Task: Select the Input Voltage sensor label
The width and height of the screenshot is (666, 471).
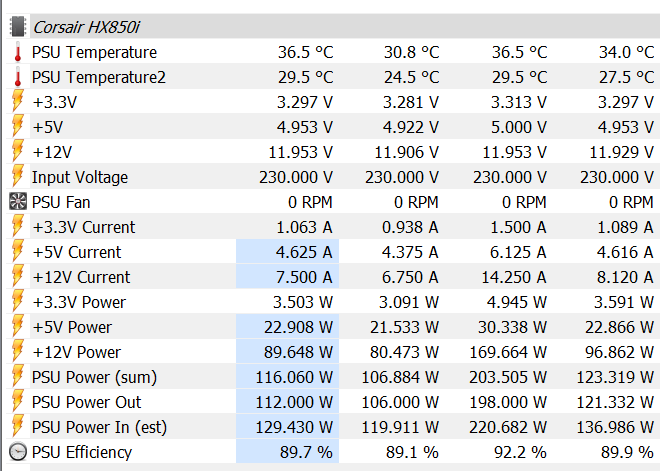Action: [x=80, y=178]
